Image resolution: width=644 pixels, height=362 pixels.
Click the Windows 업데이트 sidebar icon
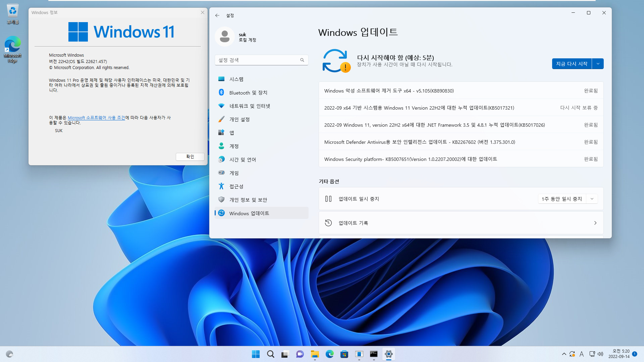221,213
